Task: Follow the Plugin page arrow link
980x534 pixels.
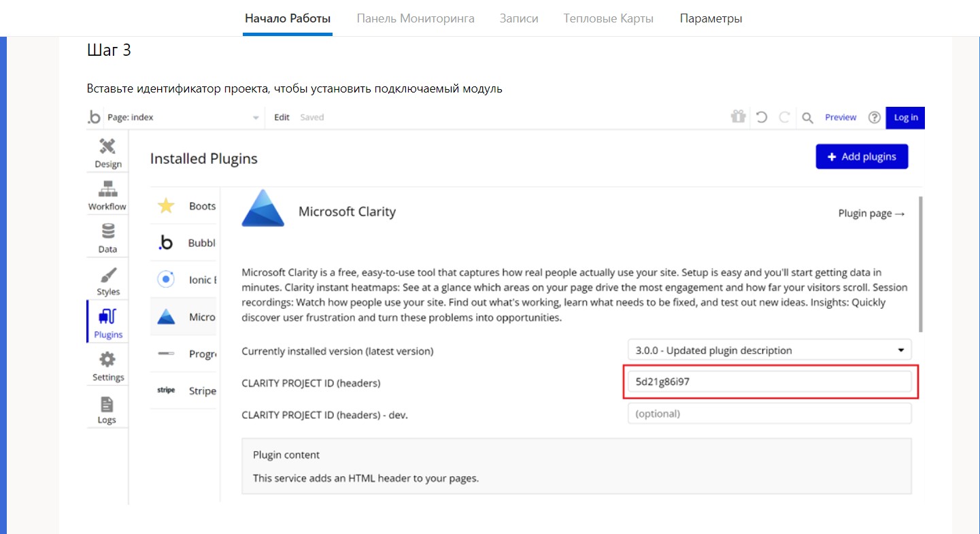Action: click(x=872, y=213)
